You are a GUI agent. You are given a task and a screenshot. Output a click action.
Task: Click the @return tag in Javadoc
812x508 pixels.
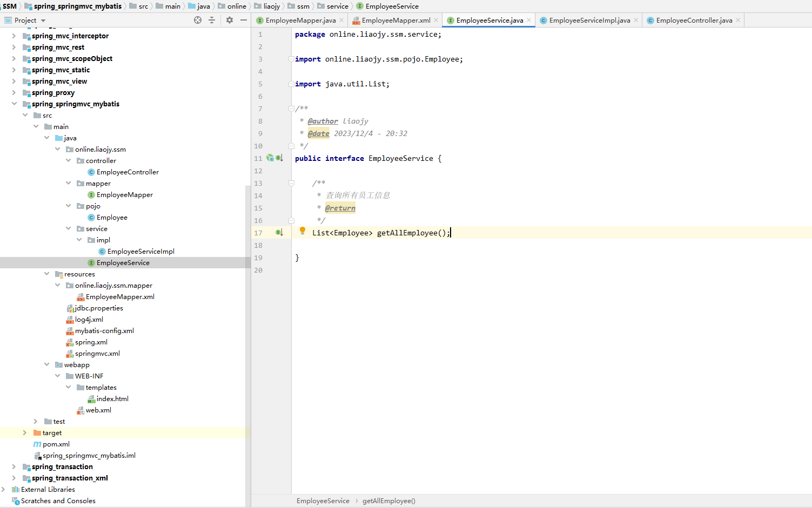[340, 208]
